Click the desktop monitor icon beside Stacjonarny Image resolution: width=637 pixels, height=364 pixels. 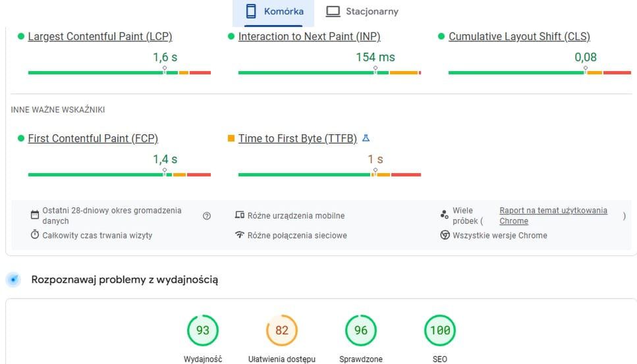click(x=333, y=11)
